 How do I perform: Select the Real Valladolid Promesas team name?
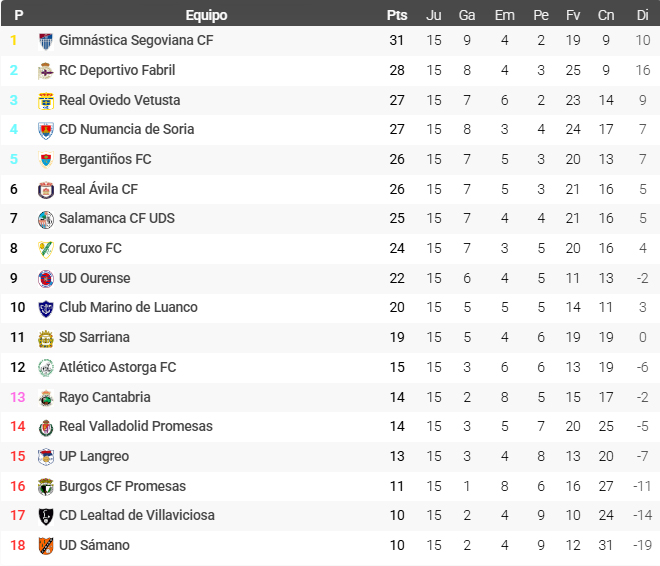tap(136, 426)
